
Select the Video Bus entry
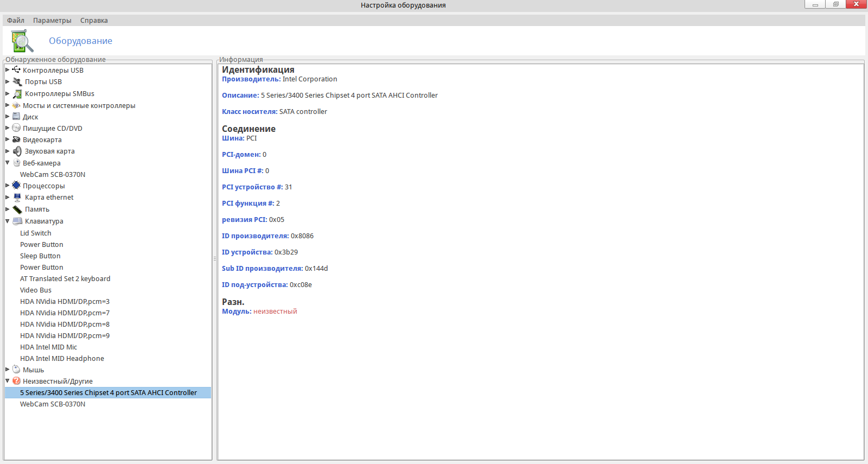coord(36,290)
